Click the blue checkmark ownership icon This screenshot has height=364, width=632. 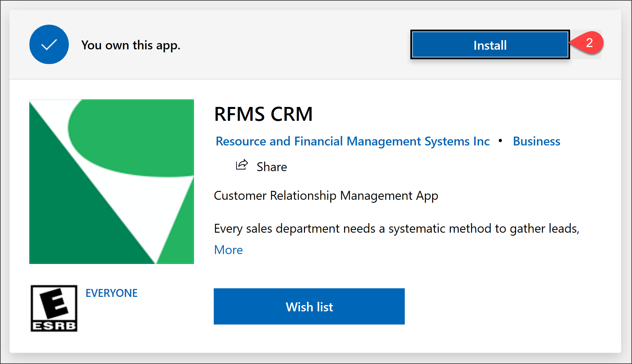coord(49,44)
